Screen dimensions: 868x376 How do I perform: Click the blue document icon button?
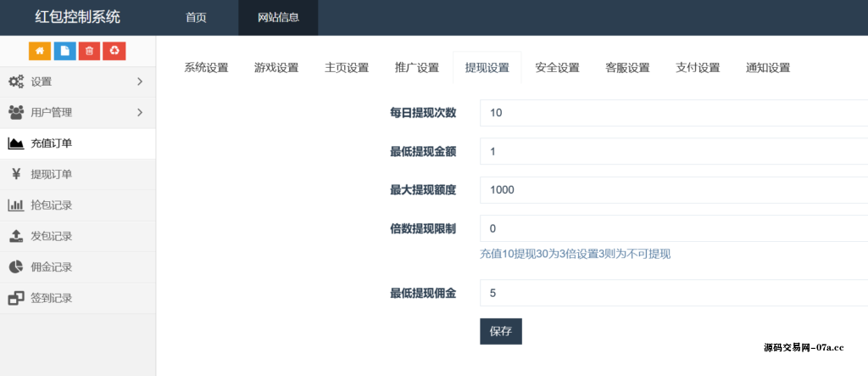(x=64, y=51)
